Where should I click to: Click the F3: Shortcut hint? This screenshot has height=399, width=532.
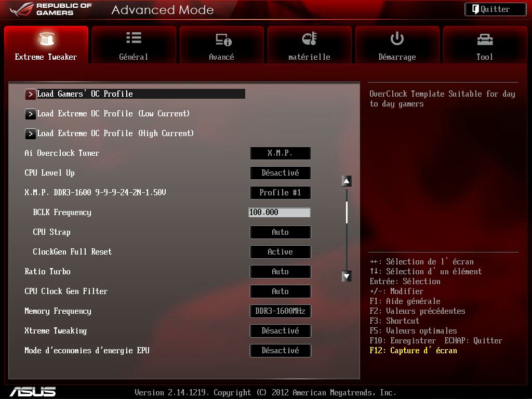click(395, 321)
